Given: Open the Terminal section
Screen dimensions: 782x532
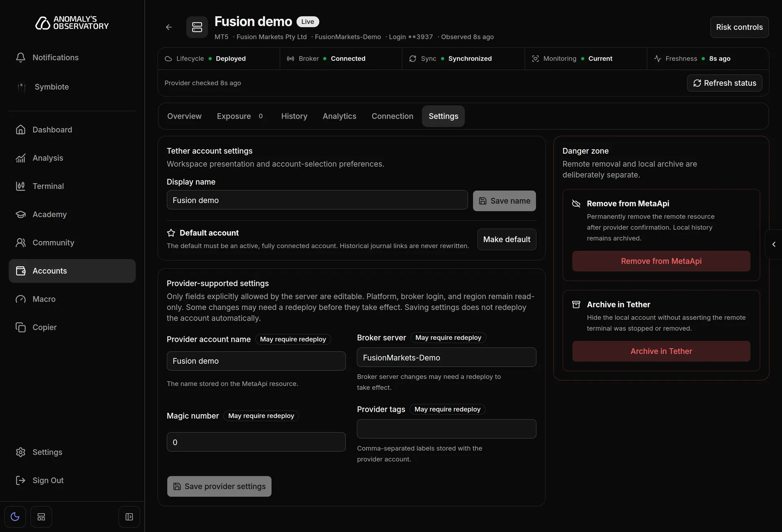Looking at the screenshot, I should click(x=72, y=186).
